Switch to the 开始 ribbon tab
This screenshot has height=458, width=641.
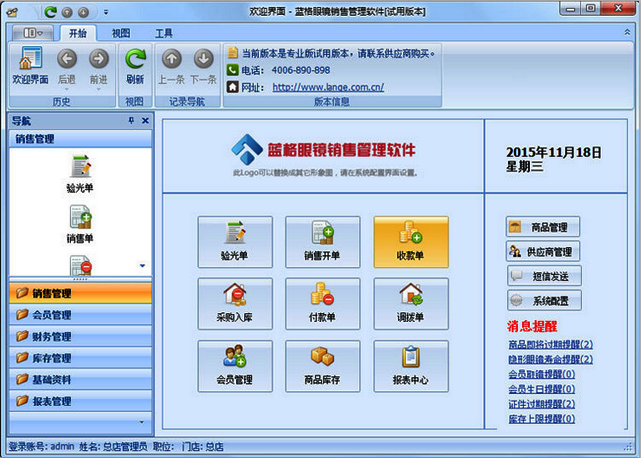tap(78, 33)
